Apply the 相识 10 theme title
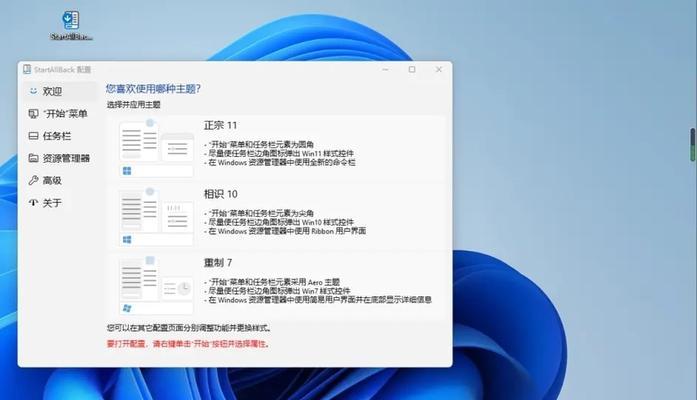 pos(220,194)
